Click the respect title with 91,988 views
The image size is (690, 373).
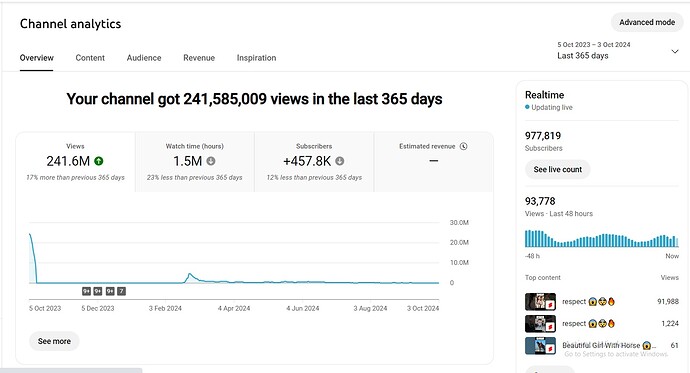588,301
